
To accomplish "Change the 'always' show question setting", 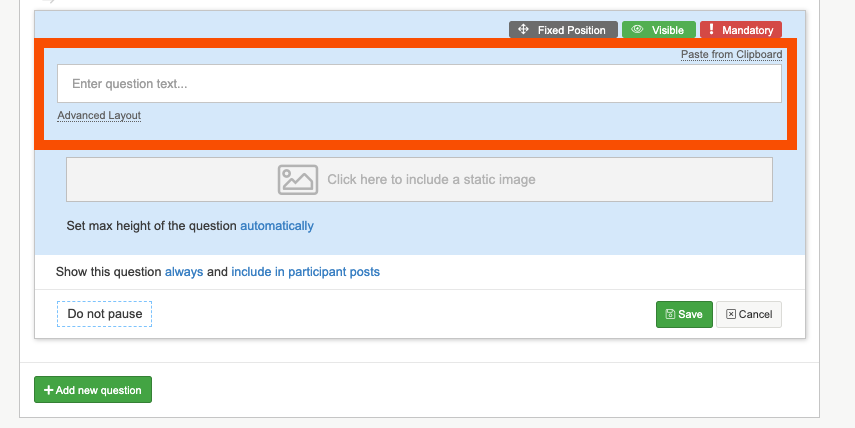I will coord(184,272).
